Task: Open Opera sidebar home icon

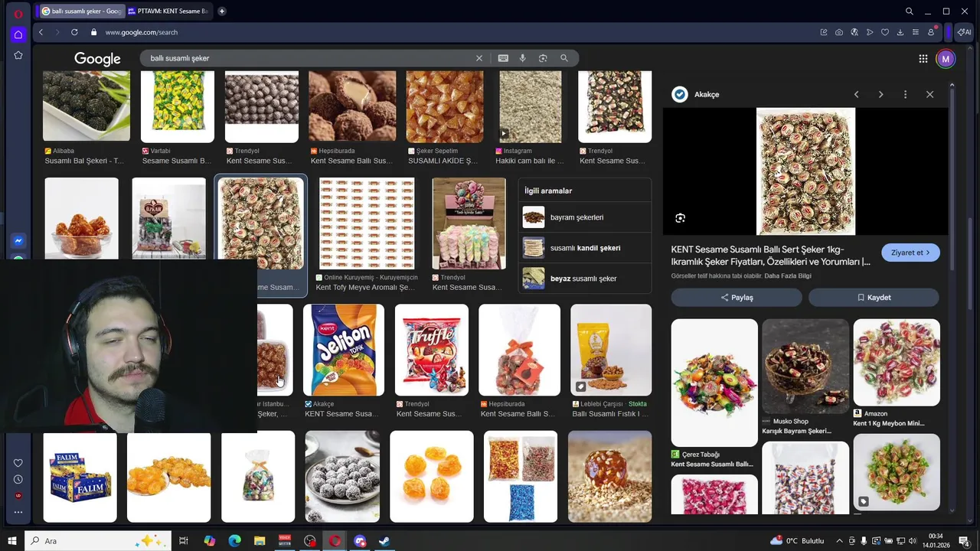Action: click(18, 34)
